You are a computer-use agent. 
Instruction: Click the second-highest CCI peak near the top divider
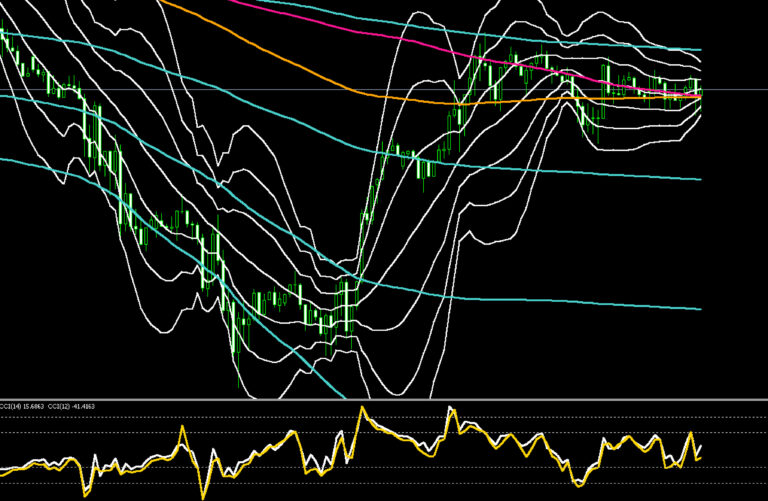(451, 409)
